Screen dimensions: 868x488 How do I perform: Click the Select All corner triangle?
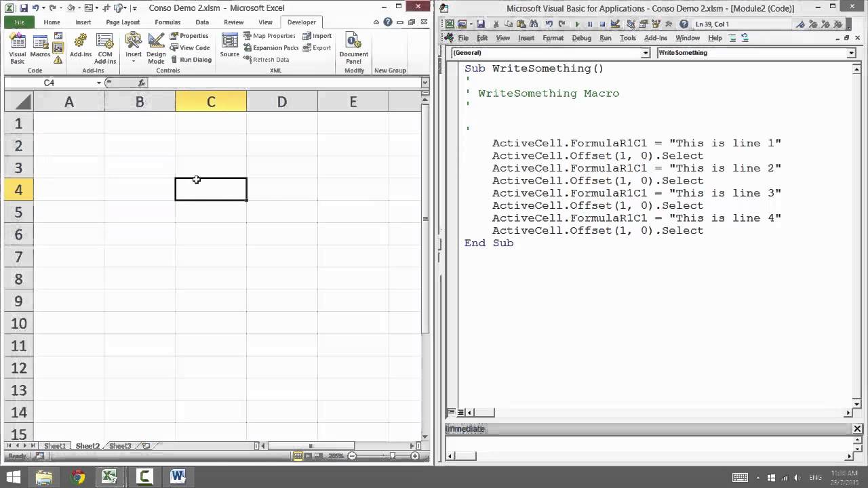coord(20,102)
